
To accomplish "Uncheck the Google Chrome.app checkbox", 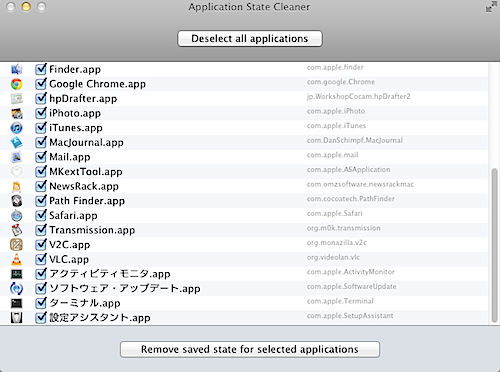I will point(41,84).
